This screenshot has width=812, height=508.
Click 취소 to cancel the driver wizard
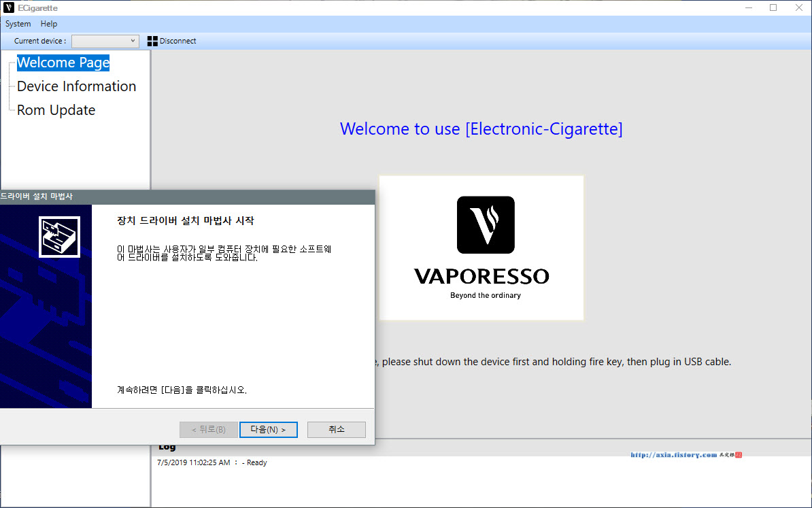coord(336,429)
